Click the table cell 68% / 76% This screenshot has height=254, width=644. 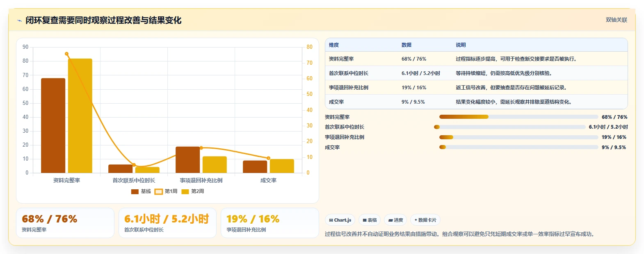[x=414, y=59]
